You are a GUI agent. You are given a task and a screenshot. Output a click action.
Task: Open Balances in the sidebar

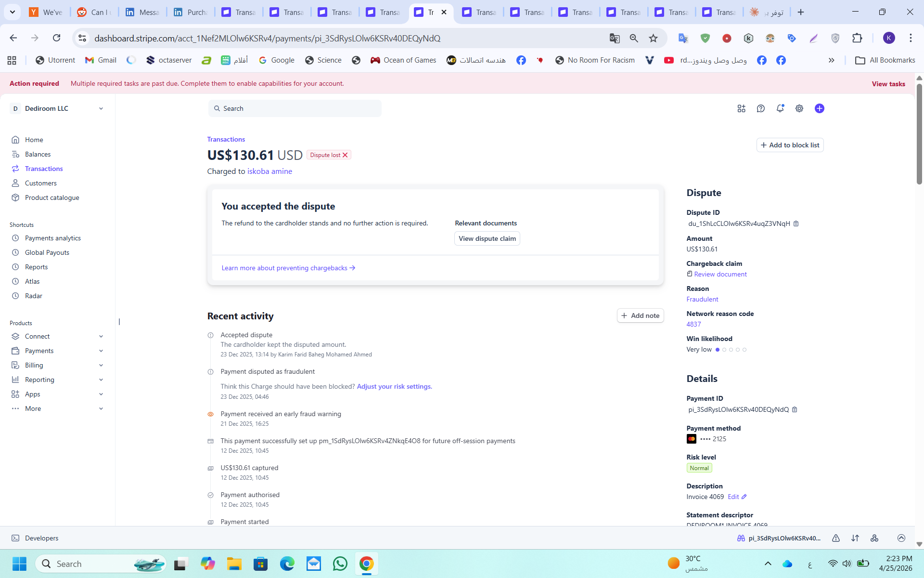(31, 154)
